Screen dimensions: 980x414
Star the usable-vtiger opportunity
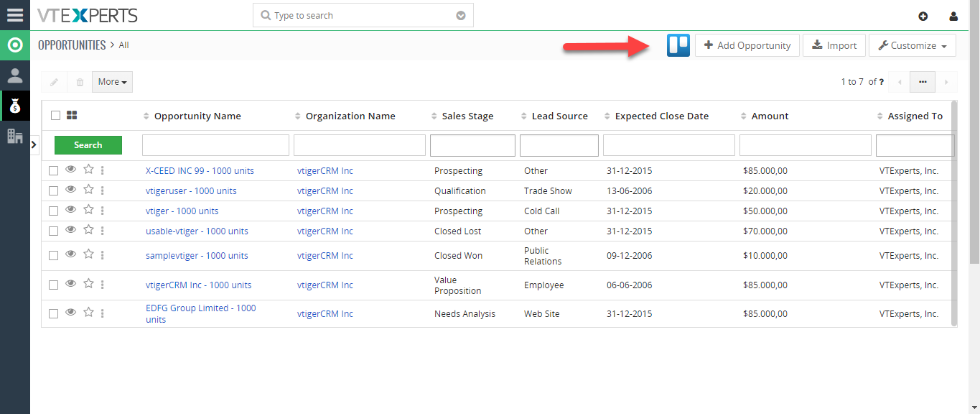(88, 230)
